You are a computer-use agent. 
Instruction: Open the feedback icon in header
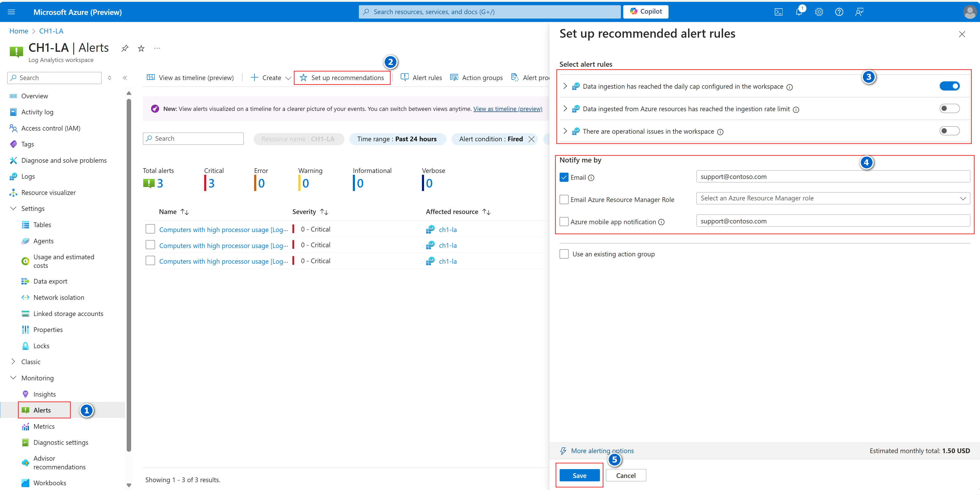859,12
